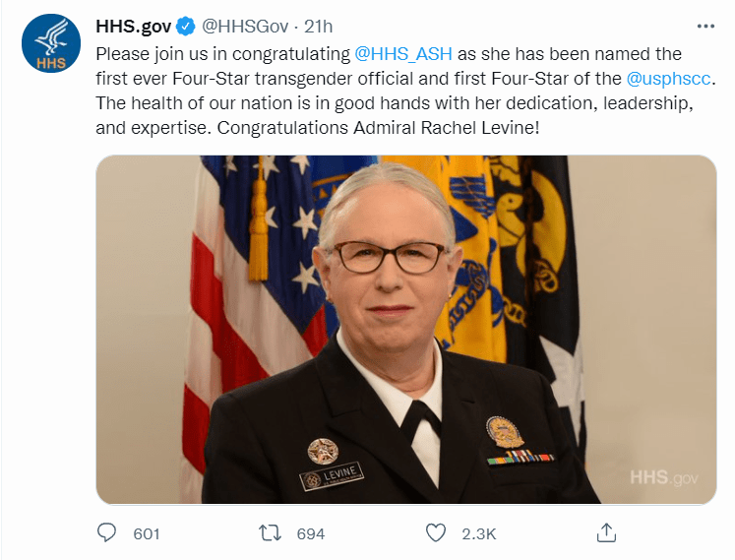Viewport: 735px width, 560px height.
Task: Like the tweet with the heart icon
Action: coord(436,533)
